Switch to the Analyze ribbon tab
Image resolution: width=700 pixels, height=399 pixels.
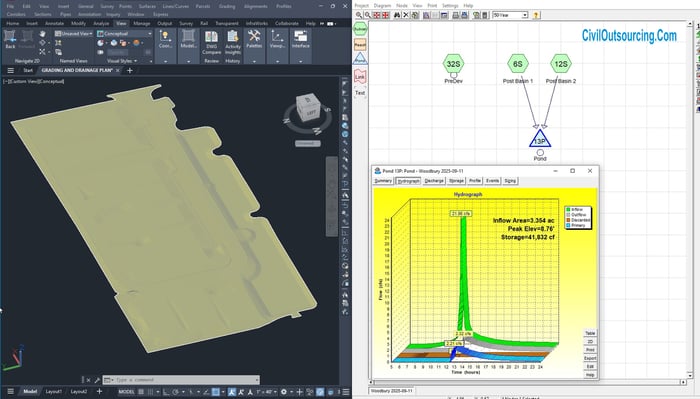(101, 23)
